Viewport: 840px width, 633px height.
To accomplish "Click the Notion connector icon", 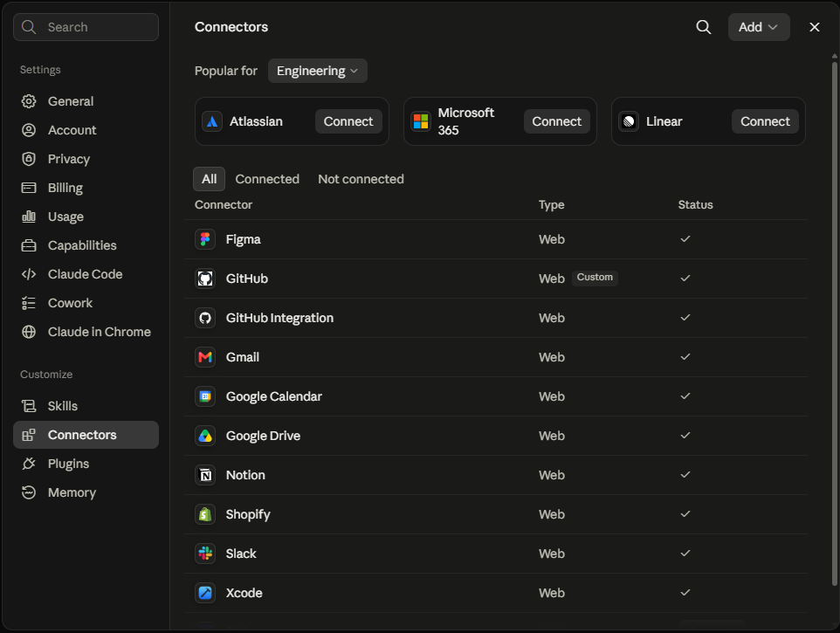I will pyautogui.click(x=205, y=475).
